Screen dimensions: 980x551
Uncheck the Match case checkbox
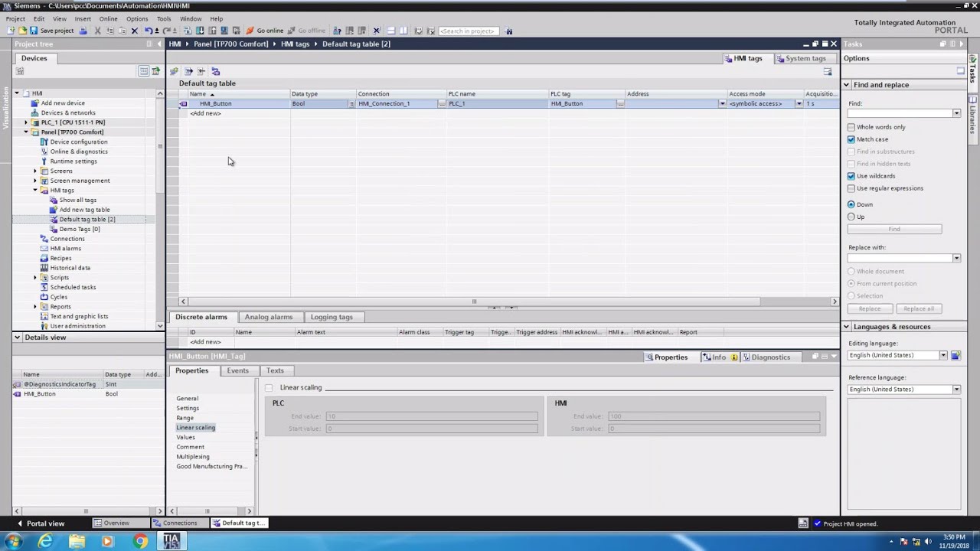pyautogui.click(x=851, y=139)
